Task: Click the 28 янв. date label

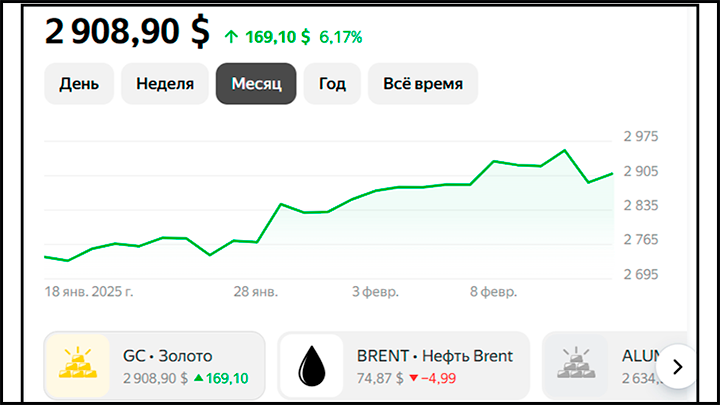Action: point(255,292)
